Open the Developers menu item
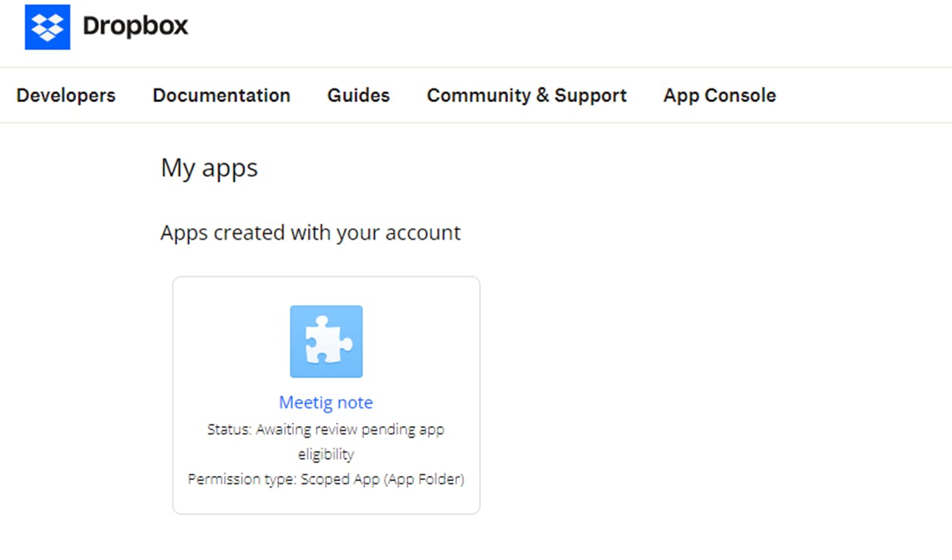This screenshot has width=952, height=560. click(x=66, y=96)
